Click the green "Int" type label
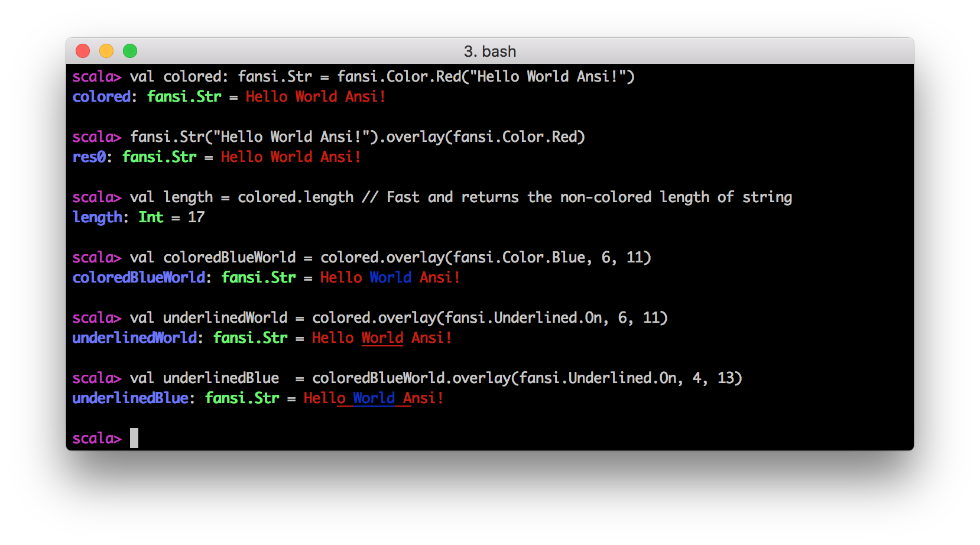Image resolution: width=980 pixels, height=545 pixels. [151, 217]
